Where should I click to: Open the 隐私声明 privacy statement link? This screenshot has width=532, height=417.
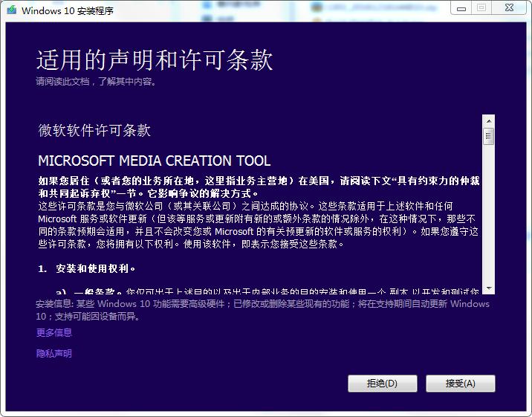54,354
